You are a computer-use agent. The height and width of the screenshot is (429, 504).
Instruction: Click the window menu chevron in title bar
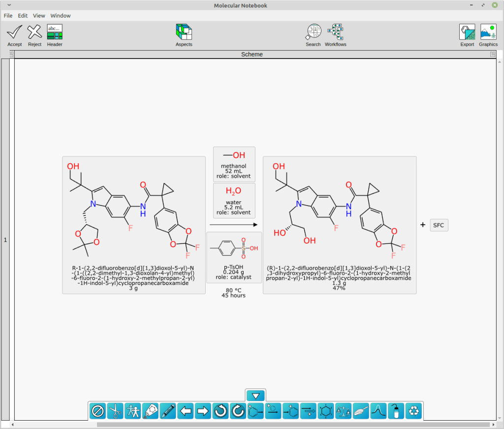click(9, 5)
